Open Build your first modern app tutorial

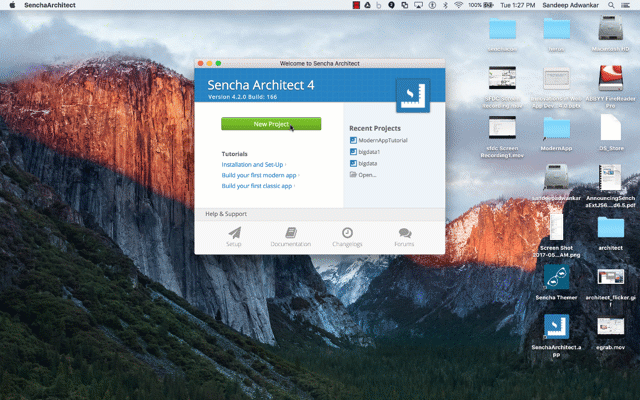tap(259, 175)
